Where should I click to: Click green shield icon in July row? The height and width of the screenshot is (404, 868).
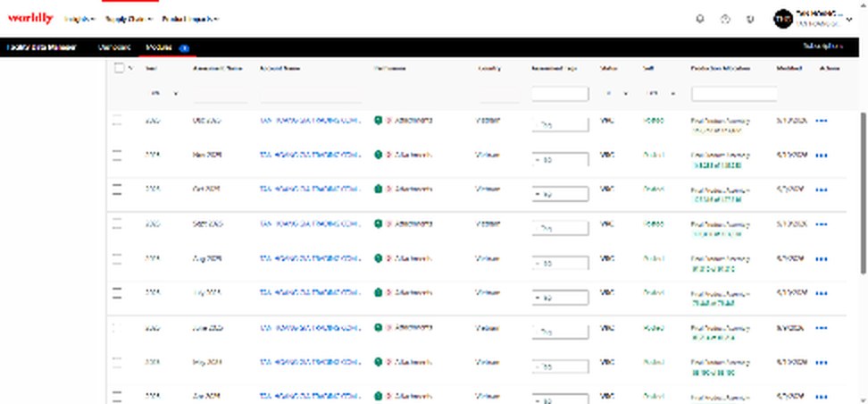click(x=378, y=292)
